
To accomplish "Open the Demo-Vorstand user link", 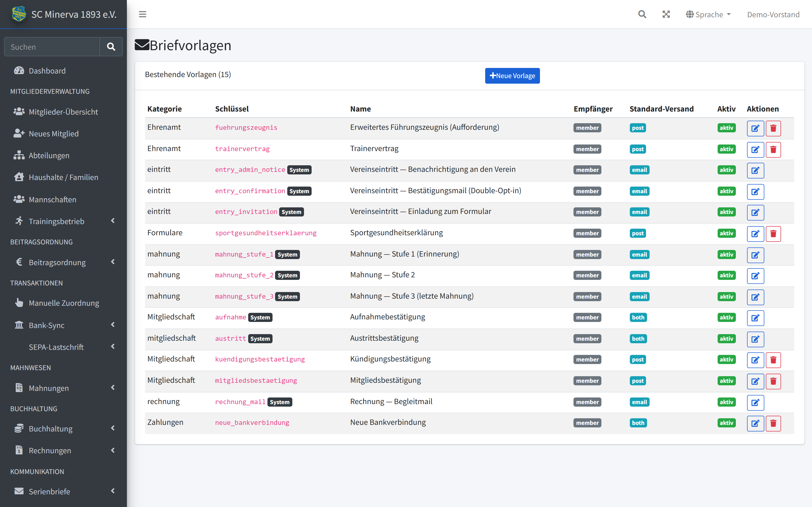I will [x=773, y=14].
